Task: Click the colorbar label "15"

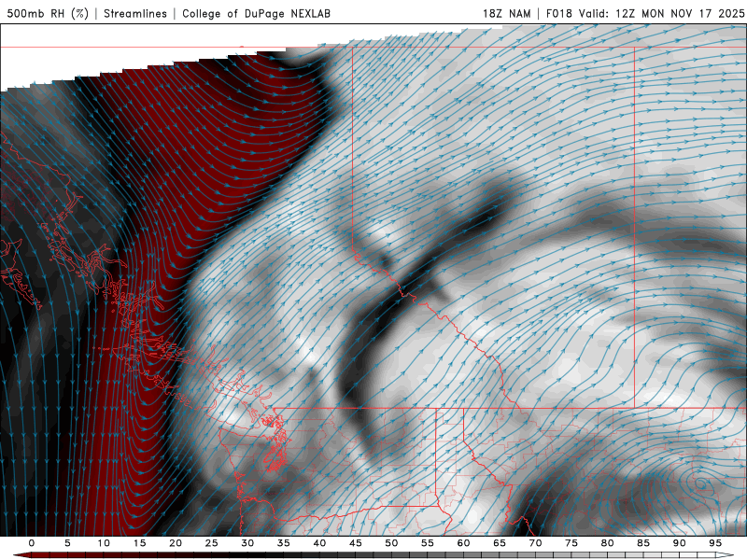Action: tap(139, 543)
